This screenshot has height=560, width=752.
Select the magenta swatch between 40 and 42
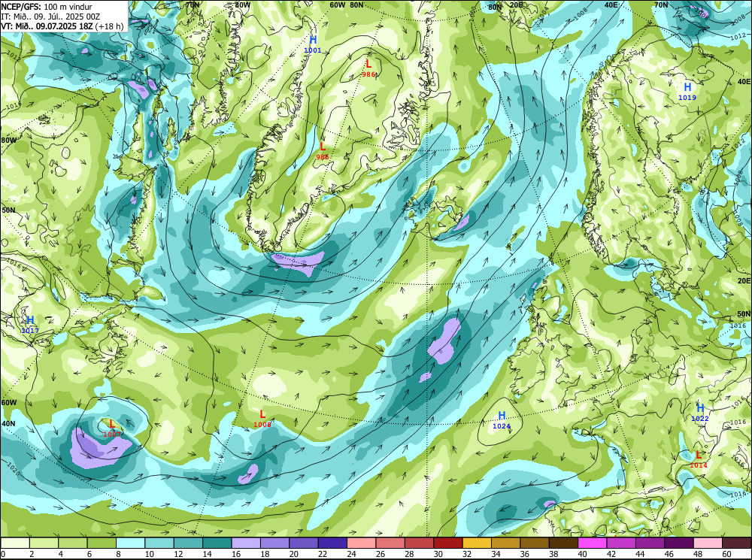593,543
